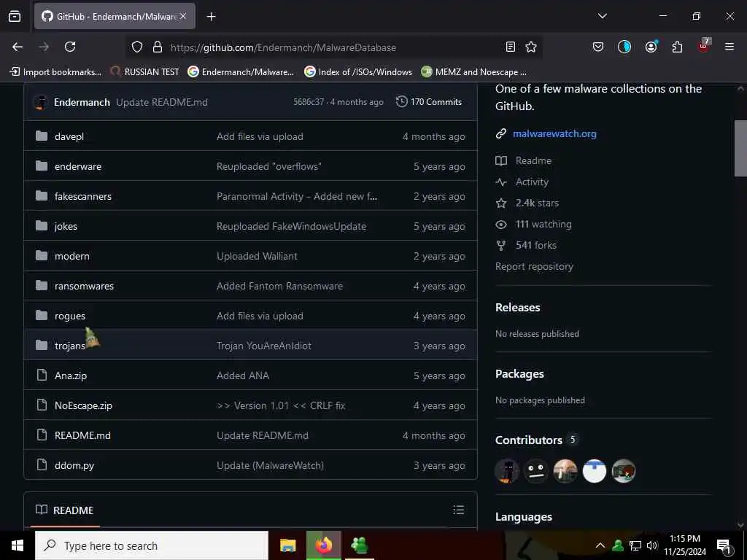Open the 'Import bookmarks...' bookmark item
The width and height of the screenshot is (747, 560).
tap(56, 72)
